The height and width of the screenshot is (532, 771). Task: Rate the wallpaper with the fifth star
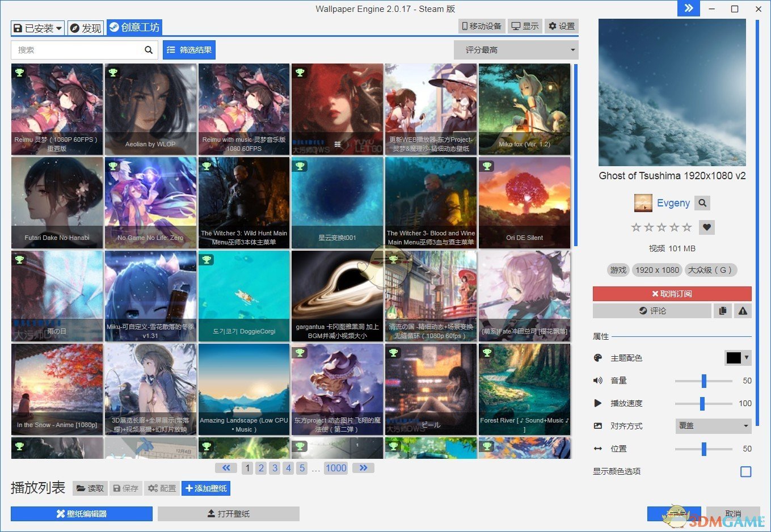(687, 227)
